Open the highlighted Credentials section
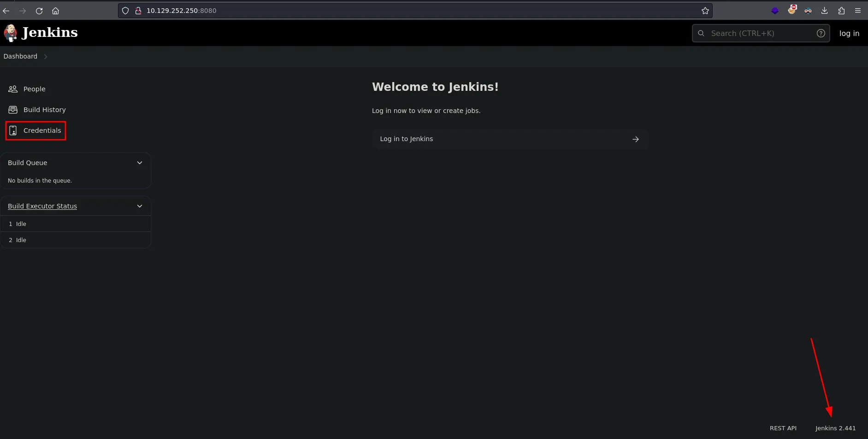The image size is (868, 439). coord(42,131)
